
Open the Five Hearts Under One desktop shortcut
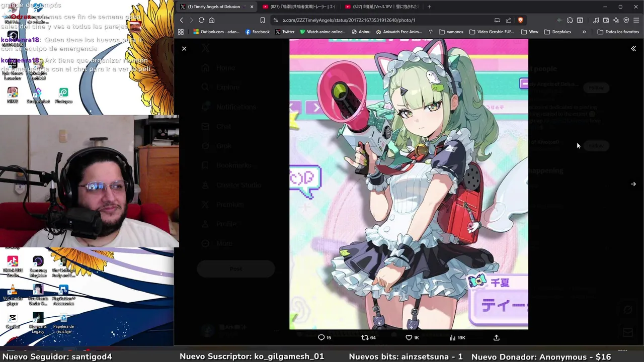[38, 295]
